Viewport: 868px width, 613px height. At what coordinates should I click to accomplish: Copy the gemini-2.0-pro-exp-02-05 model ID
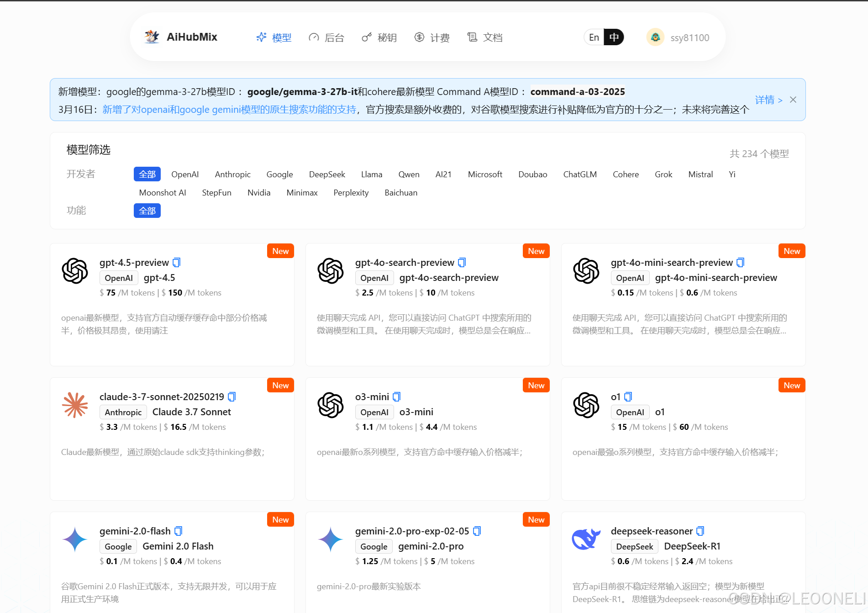click(477, 531)
